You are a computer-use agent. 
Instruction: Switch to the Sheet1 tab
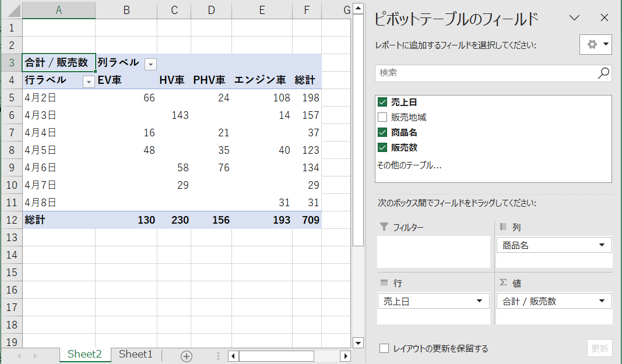click(136, 355)
